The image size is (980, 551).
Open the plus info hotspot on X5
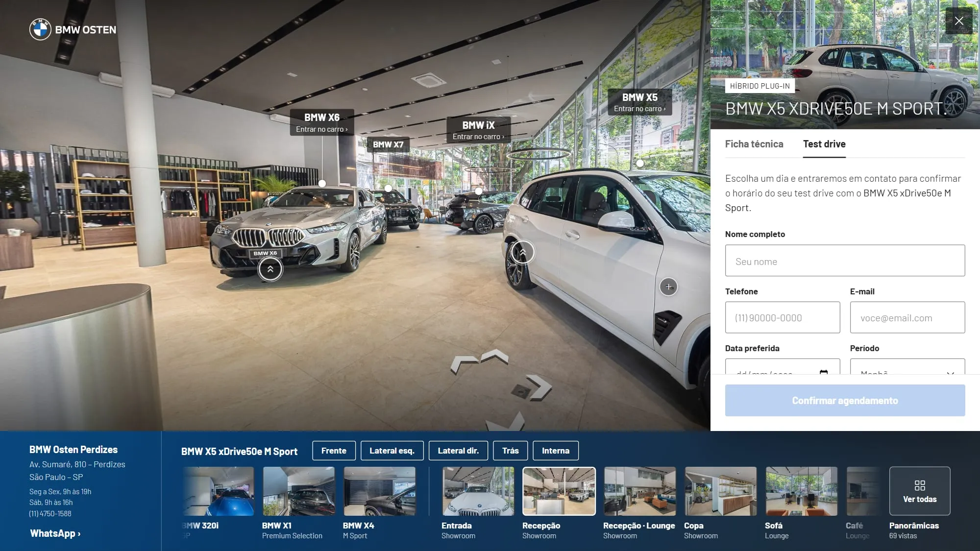coord(668,287)
